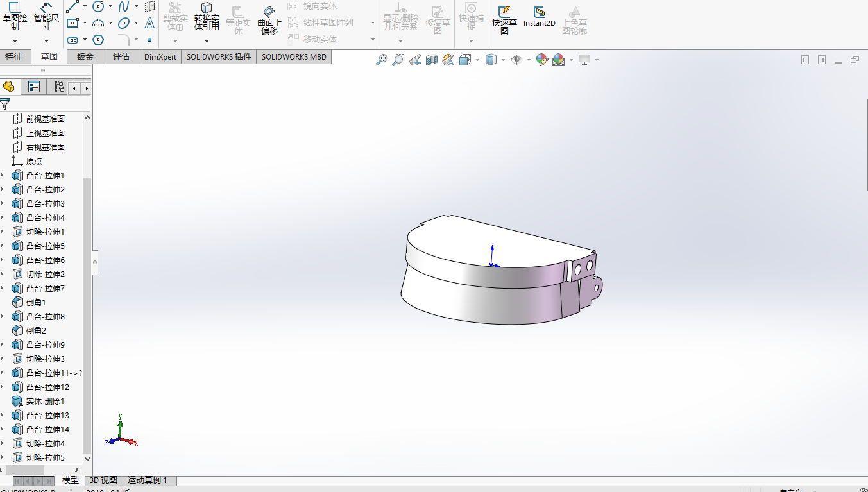The height and width of the screenshot is (492, 868).
Task: Click the Zoom to Fit icon
Action: click(x=382, y=60)
